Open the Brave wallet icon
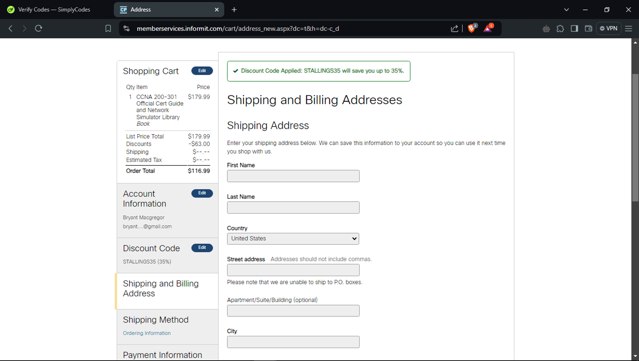Image resolution: width=639 pixels, height=361 pixels. pyautogui.click(x=588, y=29)
